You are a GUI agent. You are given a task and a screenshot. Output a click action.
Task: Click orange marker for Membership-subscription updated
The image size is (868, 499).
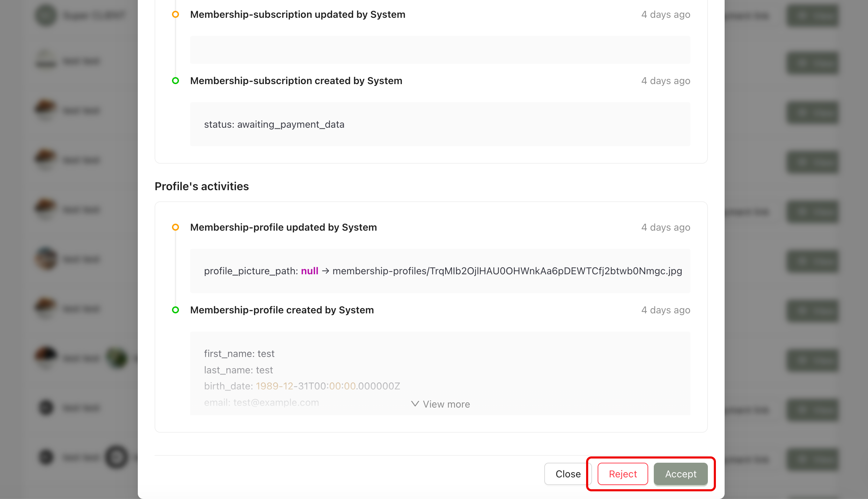[175, 14]
